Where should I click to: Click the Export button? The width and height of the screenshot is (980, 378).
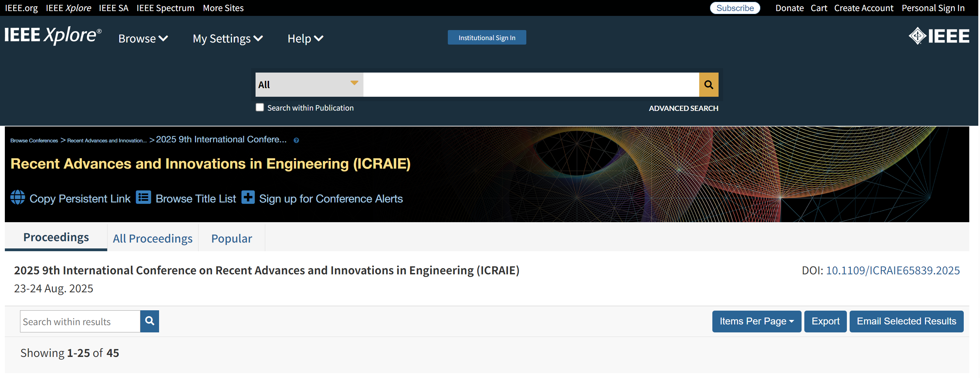(825, 321)
